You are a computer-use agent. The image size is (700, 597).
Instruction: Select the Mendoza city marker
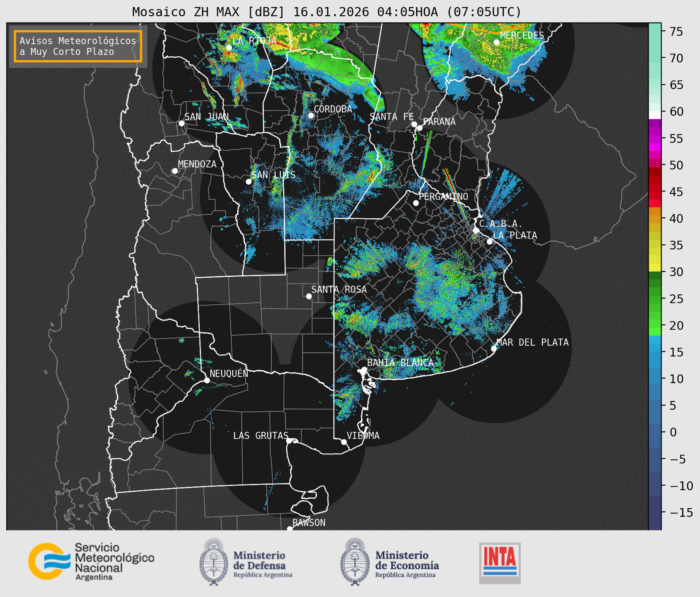coord(175,171)
